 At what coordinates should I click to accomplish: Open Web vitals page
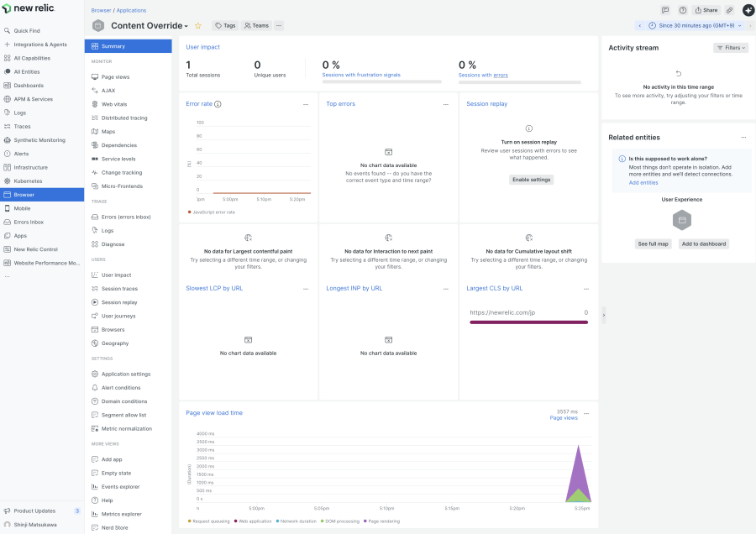tap(114, 104)
